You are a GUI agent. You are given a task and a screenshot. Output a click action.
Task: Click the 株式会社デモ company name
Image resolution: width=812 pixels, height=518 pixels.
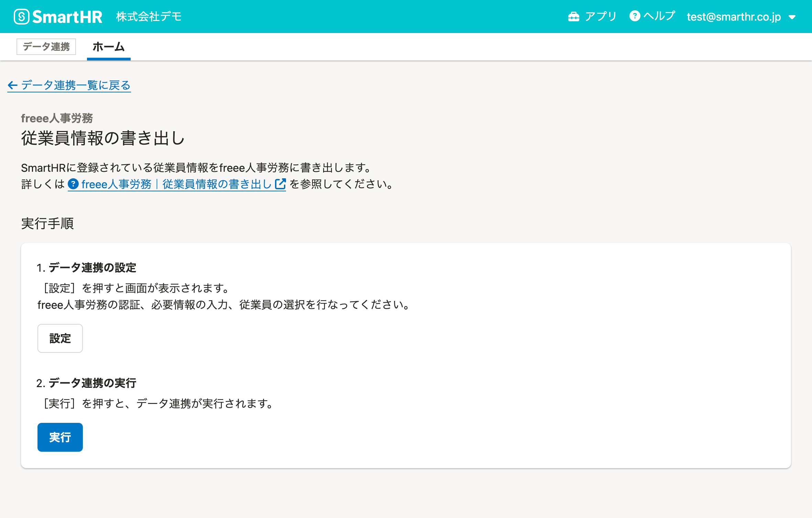coord(149,16)
